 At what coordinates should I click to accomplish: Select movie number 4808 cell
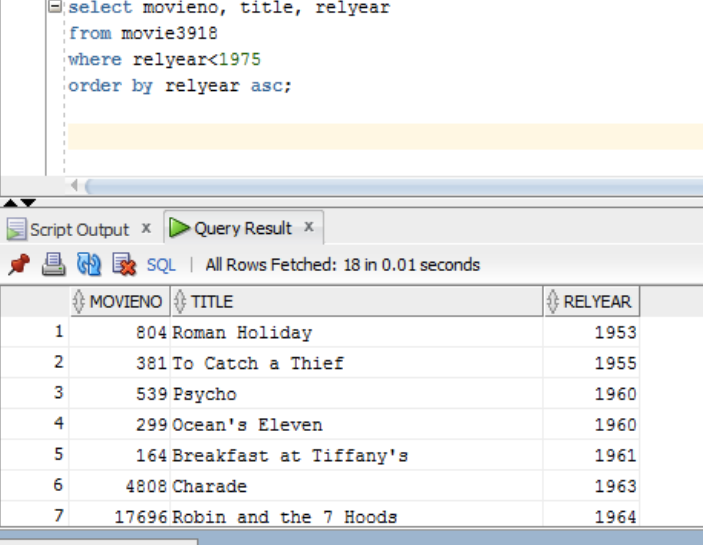[x=120, y=486]
